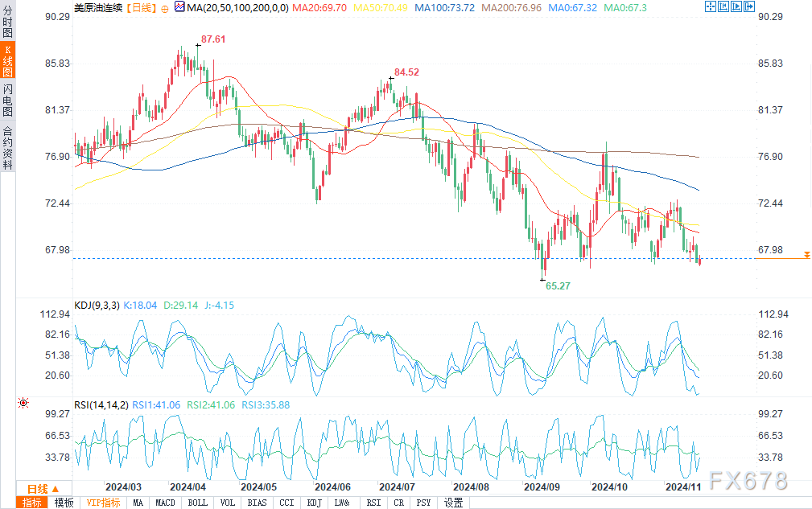This screenshot has width=812, height=509.
Task: Click the MA indicator chart icon
Action: pyautogui.click(x=179, y=6)
